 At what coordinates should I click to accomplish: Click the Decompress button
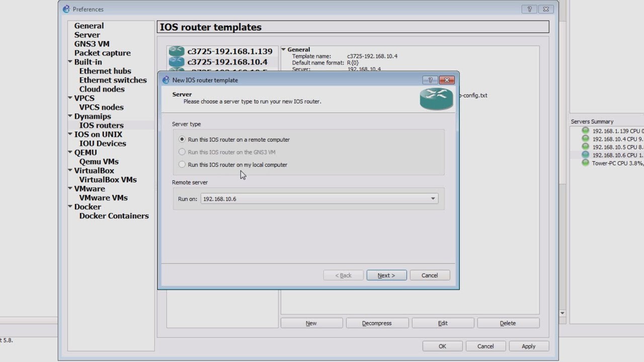pos(377,323)
